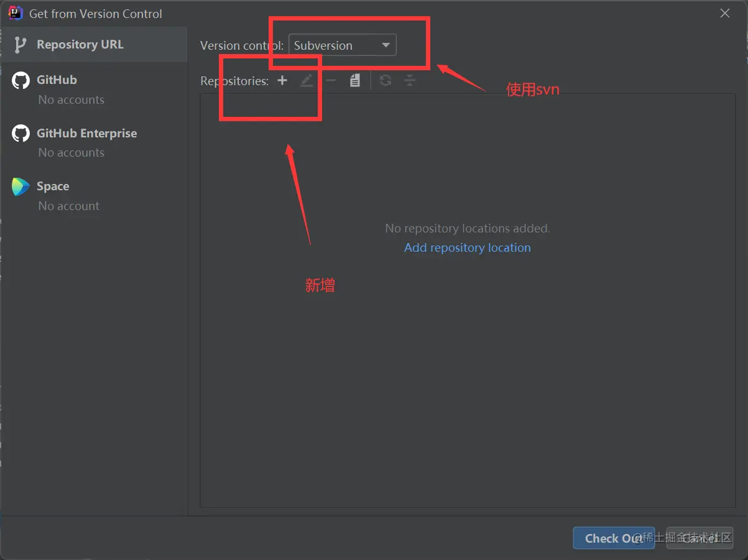The height and width of the screenshot is (560, 748).
Task: Close the Get from Version Control dialog
Action: point(725,13)
